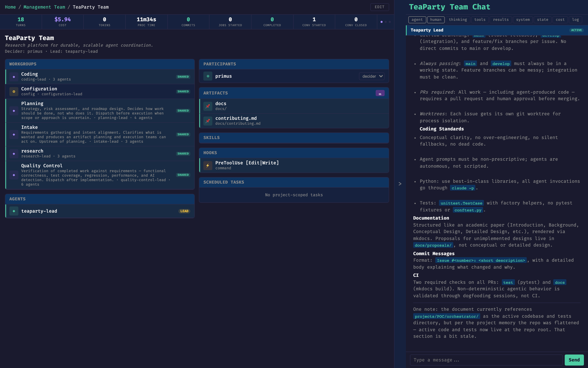Click the 11m34s proc time stat

coord(147,22)
